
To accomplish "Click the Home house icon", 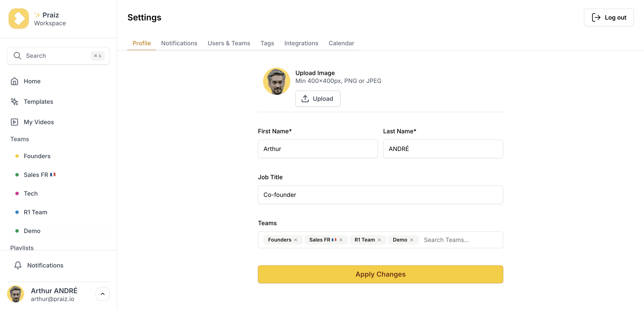I will [14, 81].
